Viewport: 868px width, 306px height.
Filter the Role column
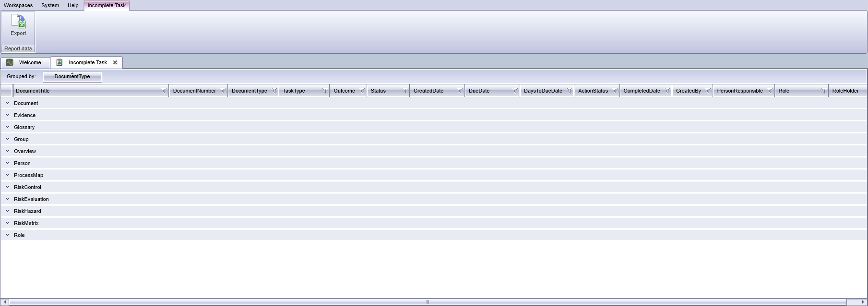(823, 91)
